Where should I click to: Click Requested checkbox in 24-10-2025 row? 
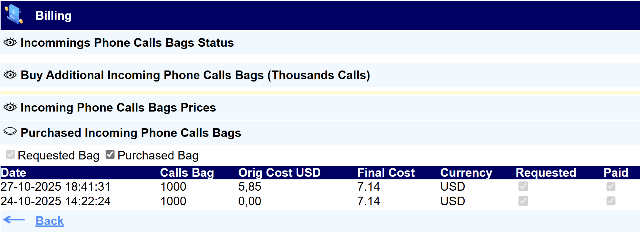(x=523, y=201)
